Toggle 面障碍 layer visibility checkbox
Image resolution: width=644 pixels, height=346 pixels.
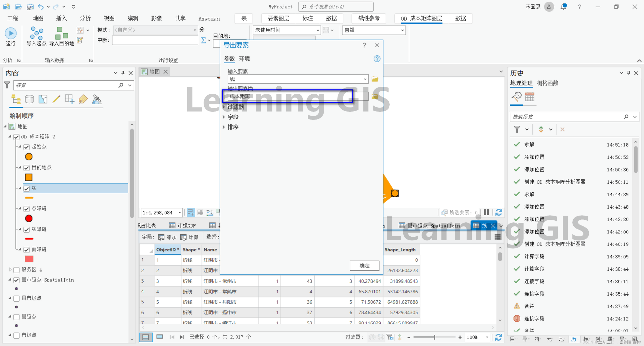click(27, 250)
